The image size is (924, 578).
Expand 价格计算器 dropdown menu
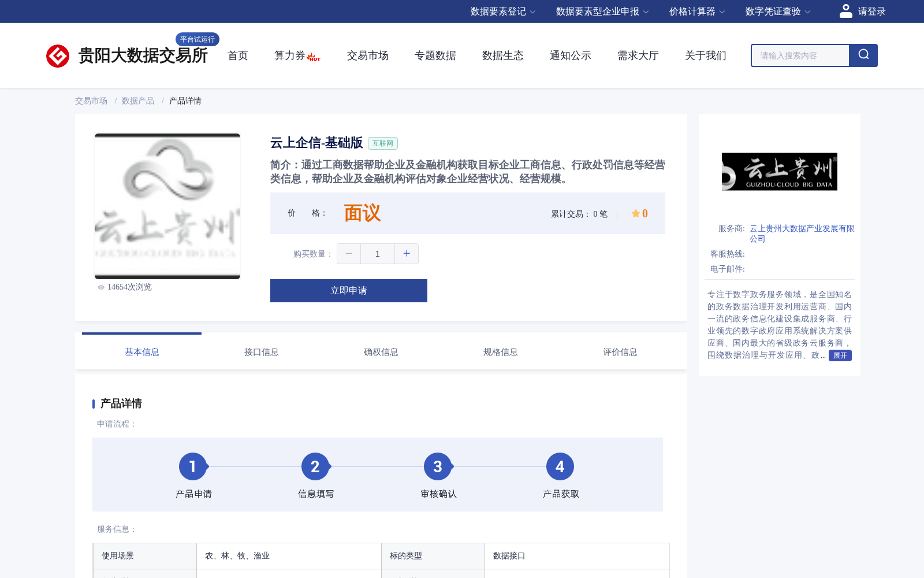tap(697, 12)
